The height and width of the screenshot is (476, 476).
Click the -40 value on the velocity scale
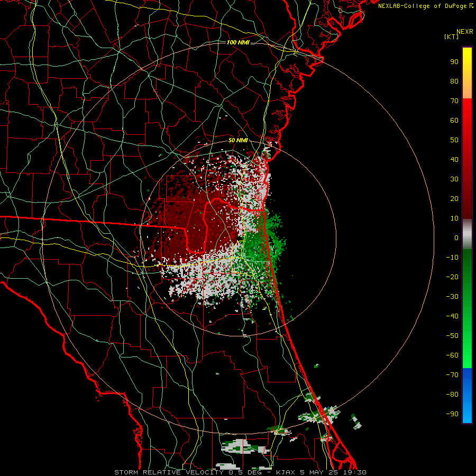coord(452,316)
